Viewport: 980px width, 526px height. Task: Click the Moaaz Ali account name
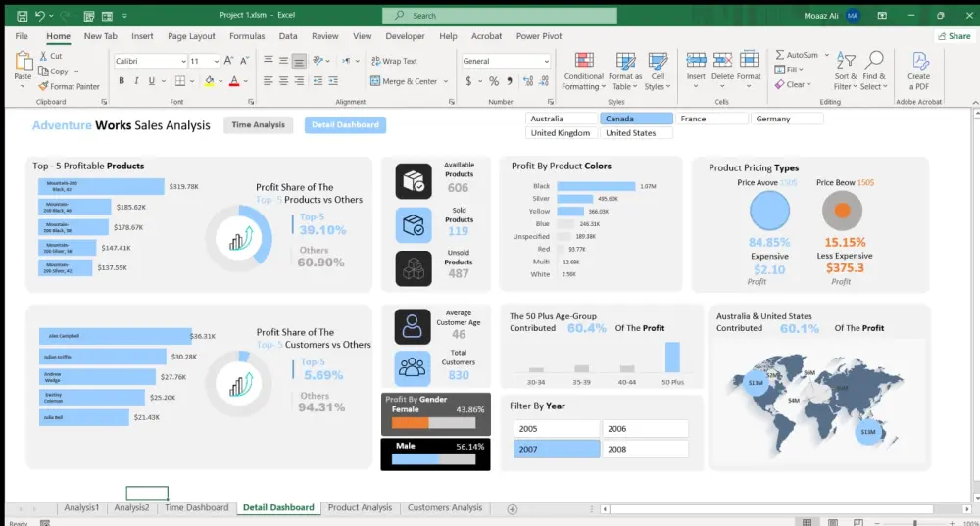pos(820,16)
